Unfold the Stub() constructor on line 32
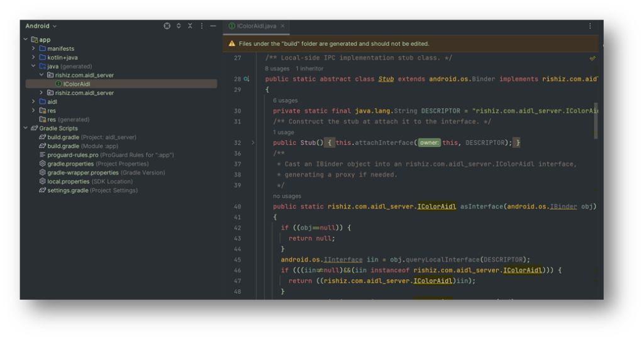 [253, 143]
